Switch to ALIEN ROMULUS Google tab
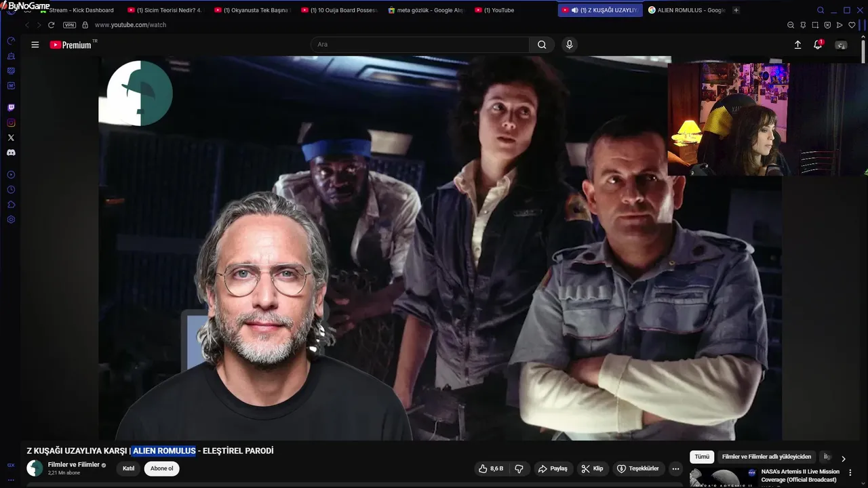Viewport: 868px width, 488px height. (686, 10)
